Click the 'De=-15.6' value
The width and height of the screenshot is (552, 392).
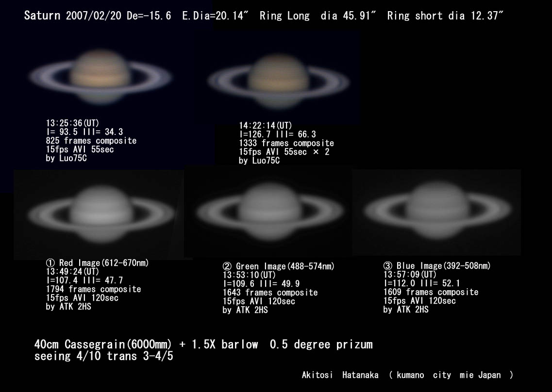[149, 16]
